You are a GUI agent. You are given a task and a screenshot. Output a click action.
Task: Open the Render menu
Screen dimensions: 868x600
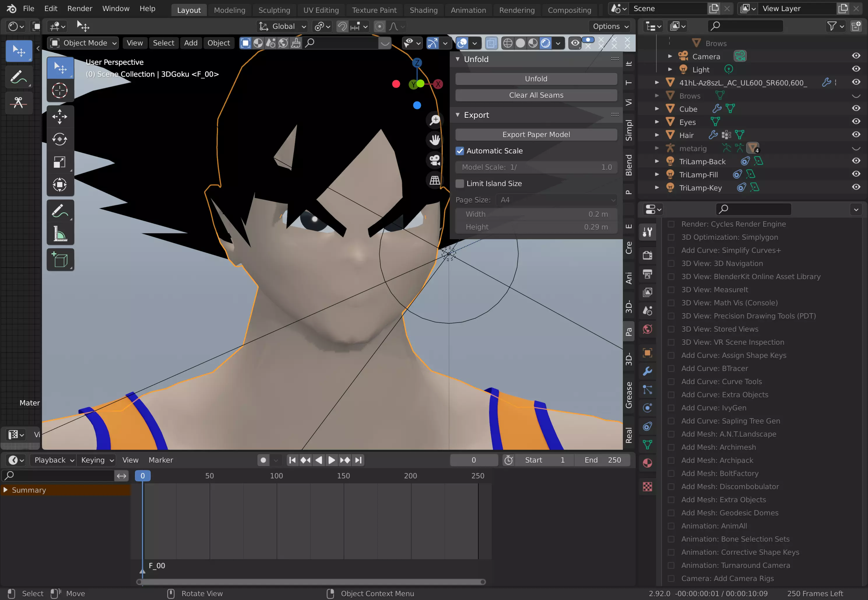point(80,9)
